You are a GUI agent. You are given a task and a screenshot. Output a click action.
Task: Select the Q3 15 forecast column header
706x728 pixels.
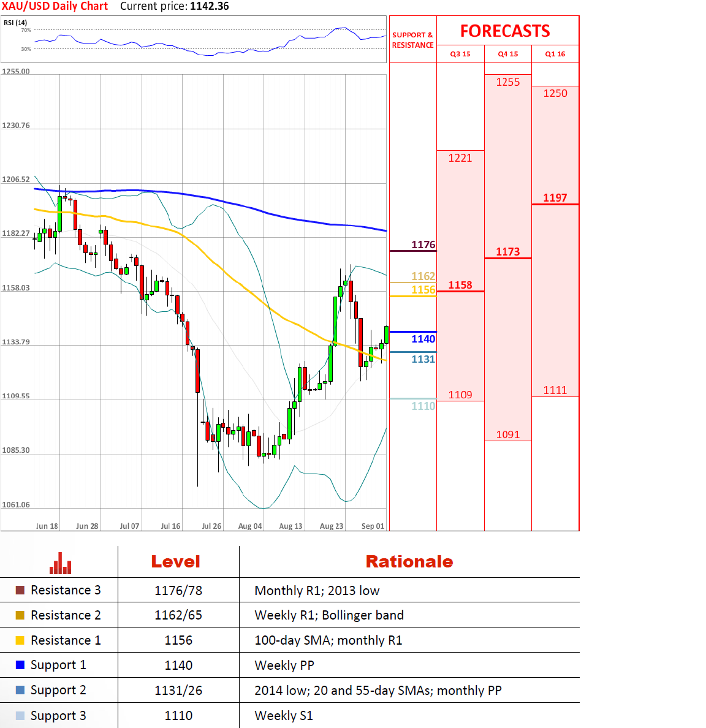pyautogui.click(x=460, y=54)
